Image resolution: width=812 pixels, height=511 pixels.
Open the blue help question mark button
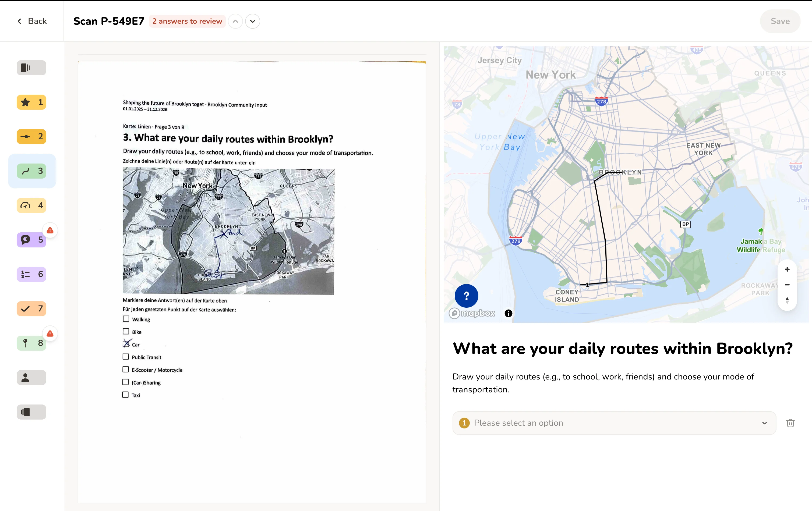466,296
